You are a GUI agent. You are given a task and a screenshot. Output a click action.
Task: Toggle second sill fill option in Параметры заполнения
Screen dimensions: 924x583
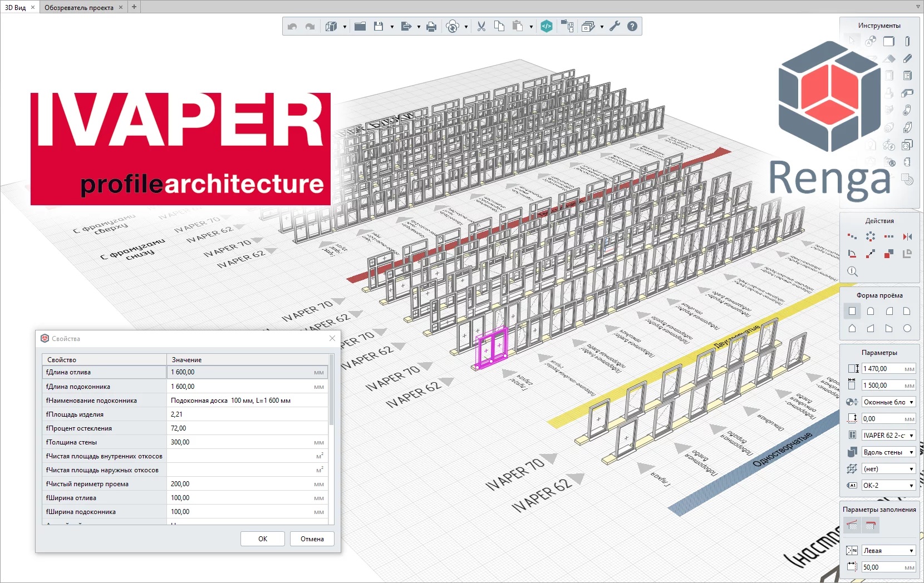tap(871, 525)
